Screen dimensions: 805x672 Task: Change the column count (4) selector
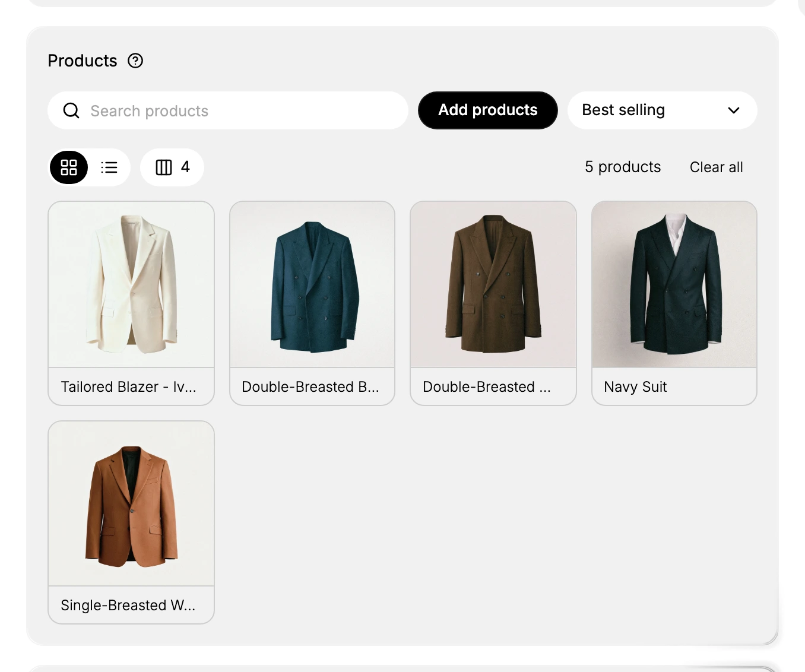pos(172,167)
